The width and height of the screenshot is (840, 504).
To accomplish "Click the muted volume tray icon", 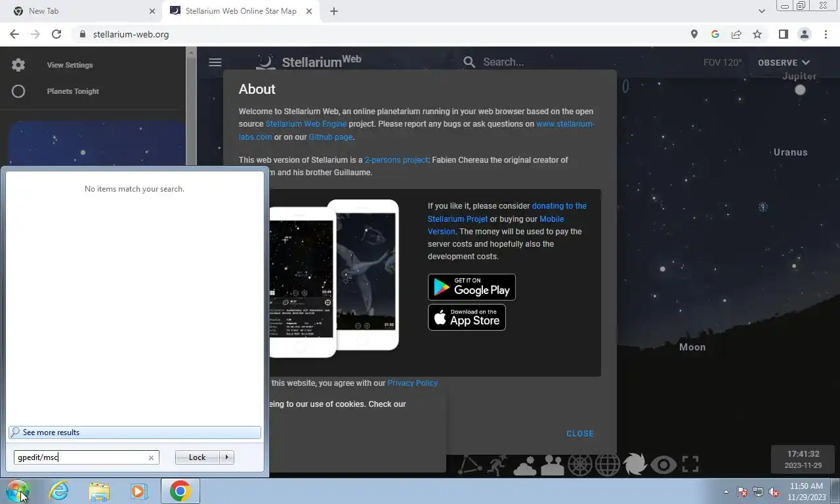I will tap(774, 492).
